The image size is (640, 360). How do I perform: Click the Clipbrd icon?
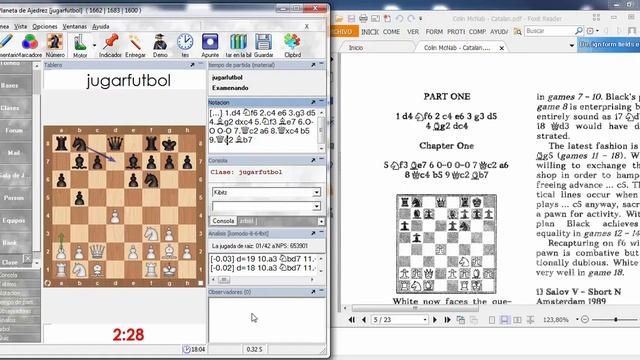[292, 42]
